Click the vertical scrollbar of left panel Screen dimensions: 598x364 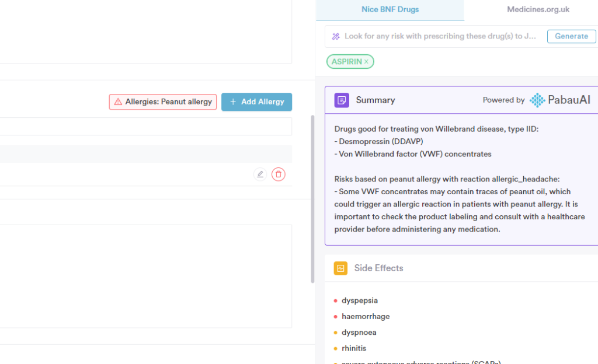(312, 198)
